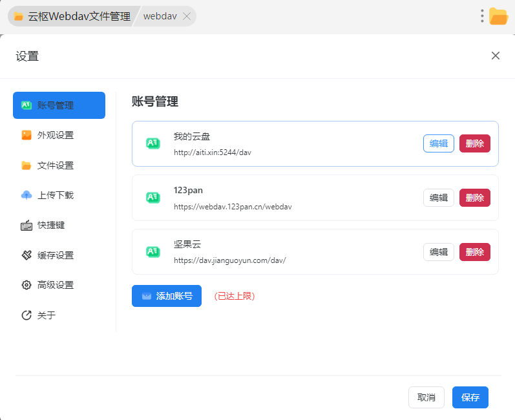Click the 关于 about icon
Screen dimensions: 515x420
coord(26,315)
